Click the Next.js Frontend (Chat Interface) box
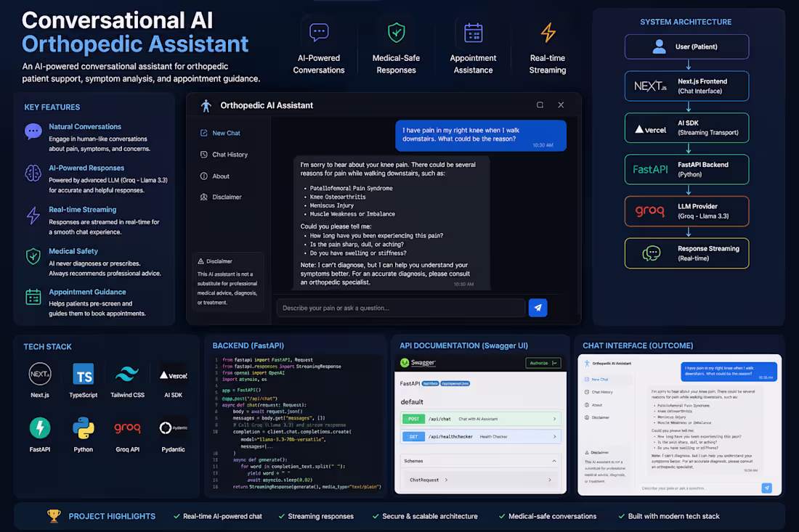Image resolution: width=799 pixels, height=532 pixels. tap(687, 86)
